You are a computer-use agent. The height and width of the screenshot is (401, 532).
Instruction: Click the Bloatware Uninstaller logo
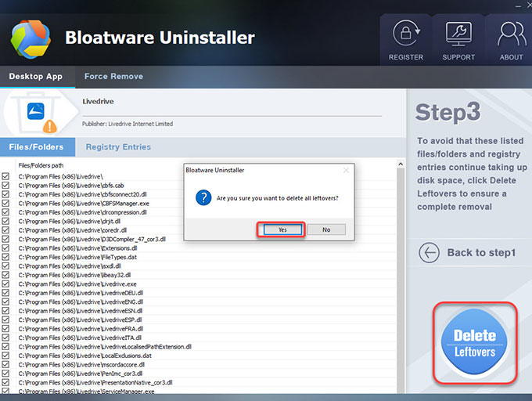point(31,39)
